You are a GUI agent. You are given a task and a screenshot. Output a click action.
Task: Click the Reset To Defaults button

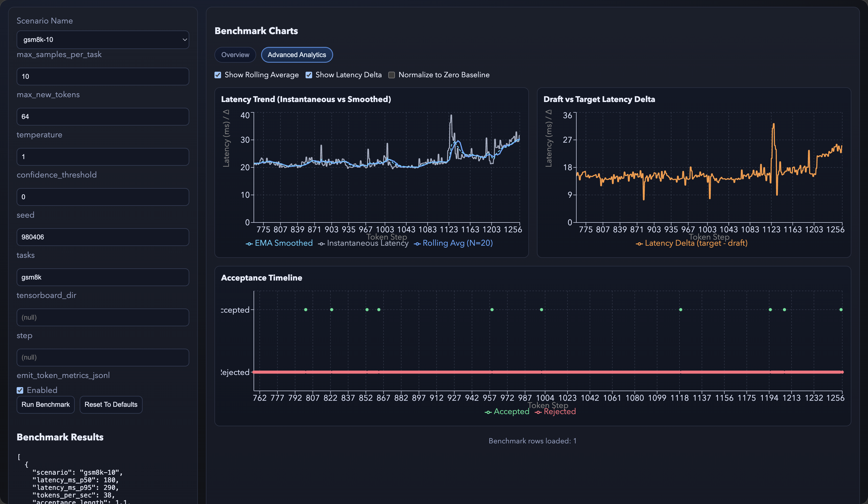[111, 404]
